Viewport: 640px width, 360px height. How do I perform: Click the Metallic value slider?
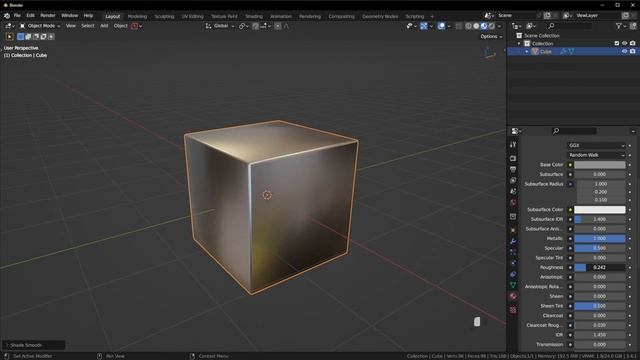pos(600,239)
